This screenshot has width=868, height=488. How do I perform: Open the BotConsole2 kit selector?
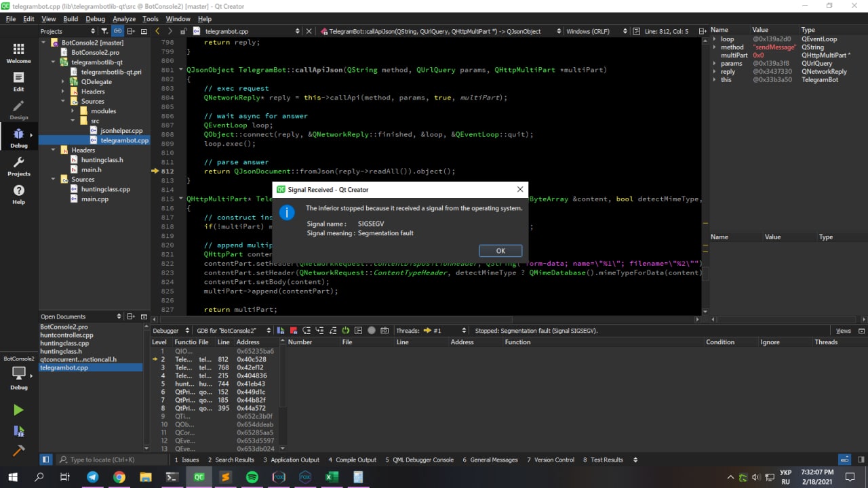click(x=18, y=373)
